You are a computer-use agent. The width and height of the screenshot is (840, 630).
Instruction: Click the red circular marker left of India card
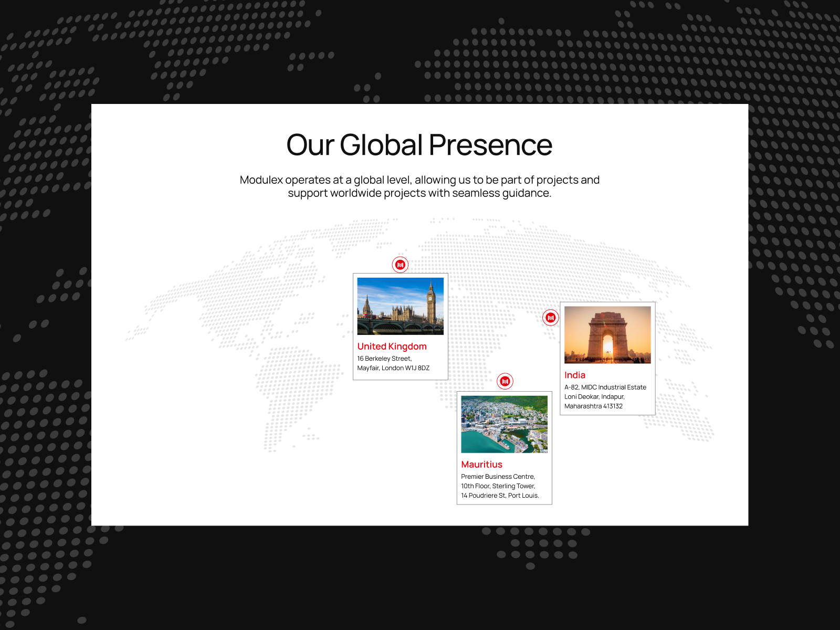pyautogui.click(x=550, y=317)
